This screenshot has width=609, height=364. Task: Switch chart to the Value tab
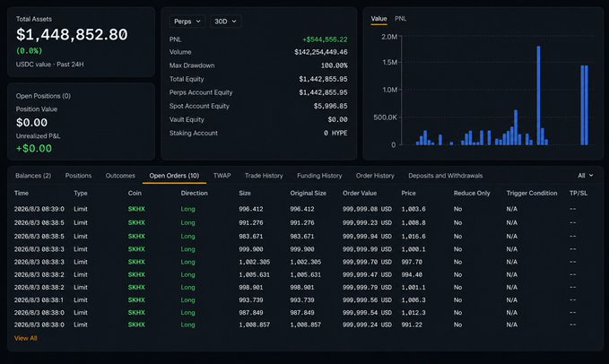378,19
